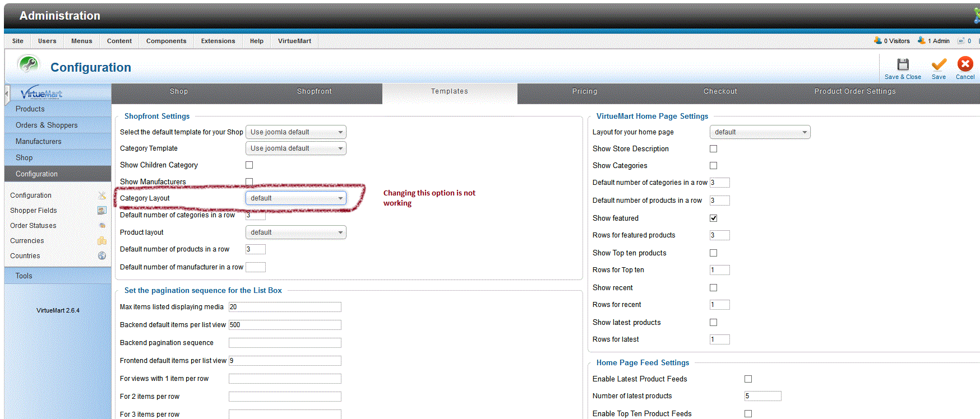This screenshot has height=419, width=980.
Task: Click the VirtueMart logo in sidebar
Action: tap(41, 94)
